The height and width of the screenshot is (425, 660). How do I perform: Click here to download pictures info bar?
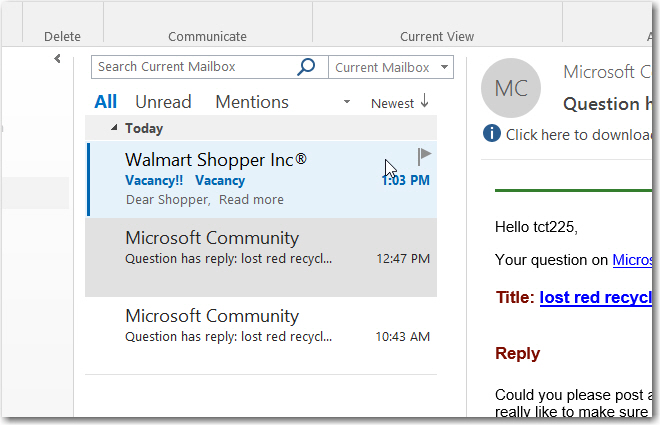(578, 135)
